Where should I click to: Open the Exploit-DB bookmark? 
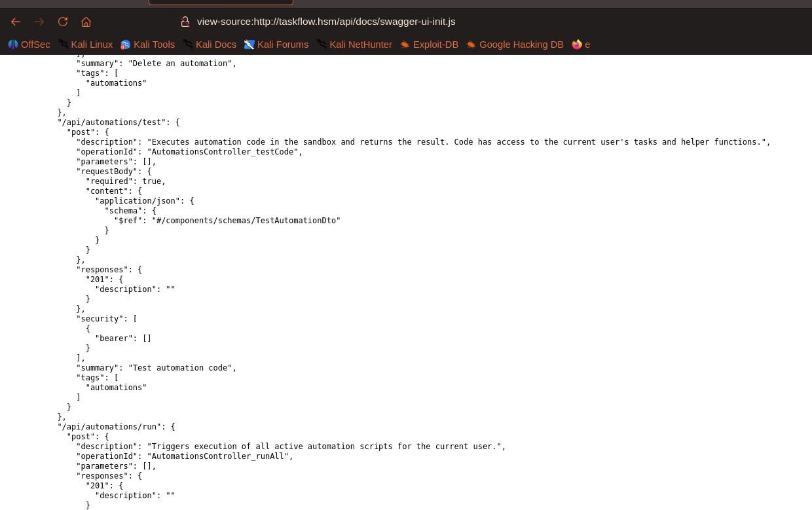coord(429,45)
